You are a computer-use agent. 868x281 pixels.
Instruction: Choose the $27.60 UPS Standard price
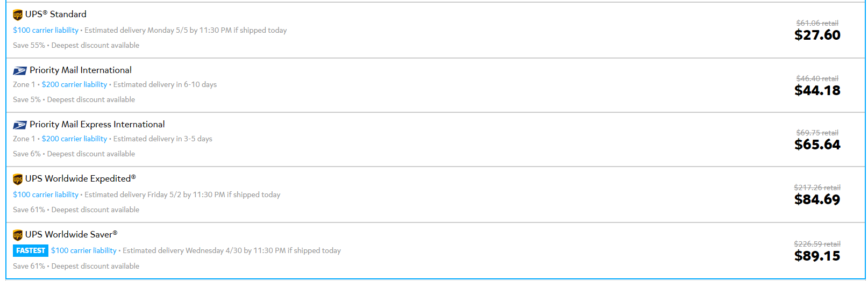click(x=817, y=35)
